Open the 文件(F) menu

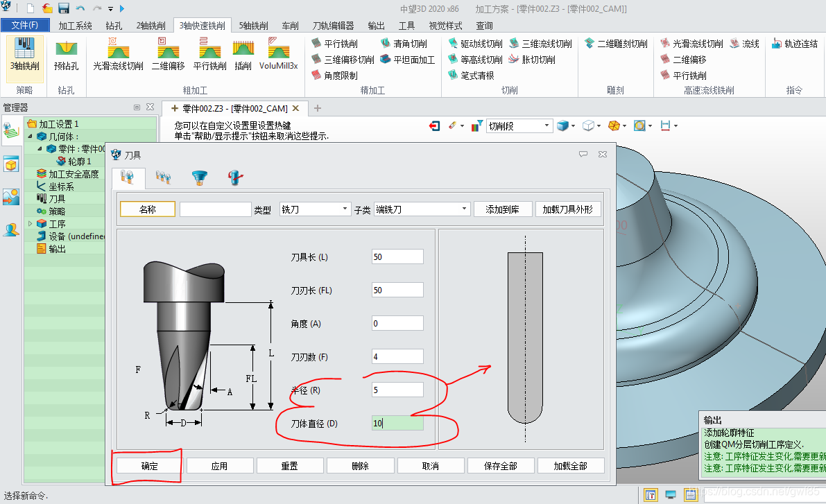coord(25,26)
